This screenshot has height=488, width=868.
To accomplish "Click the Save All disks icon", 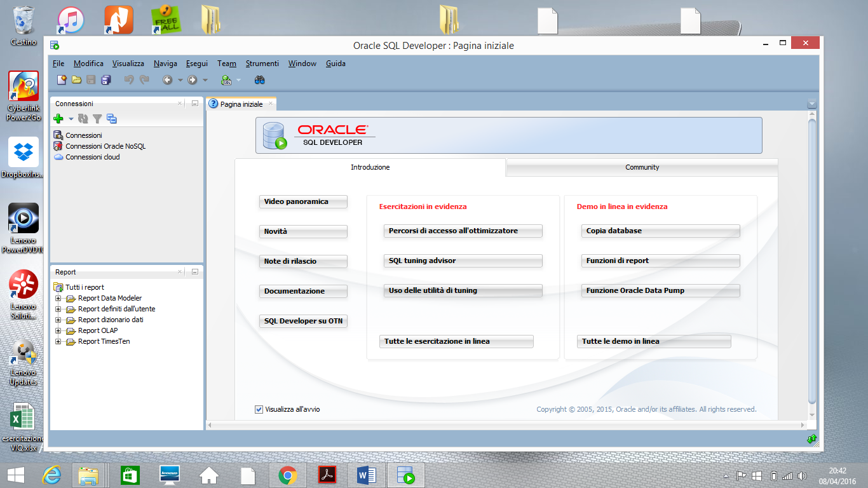I will pyautogui.click(x=105, y=80).
